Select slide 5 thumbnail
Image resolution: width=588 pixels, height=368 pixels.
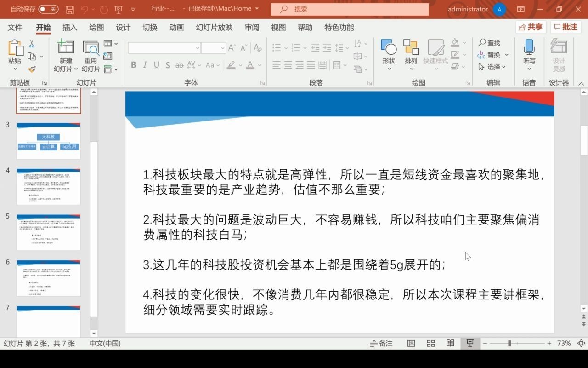[49, 232]
